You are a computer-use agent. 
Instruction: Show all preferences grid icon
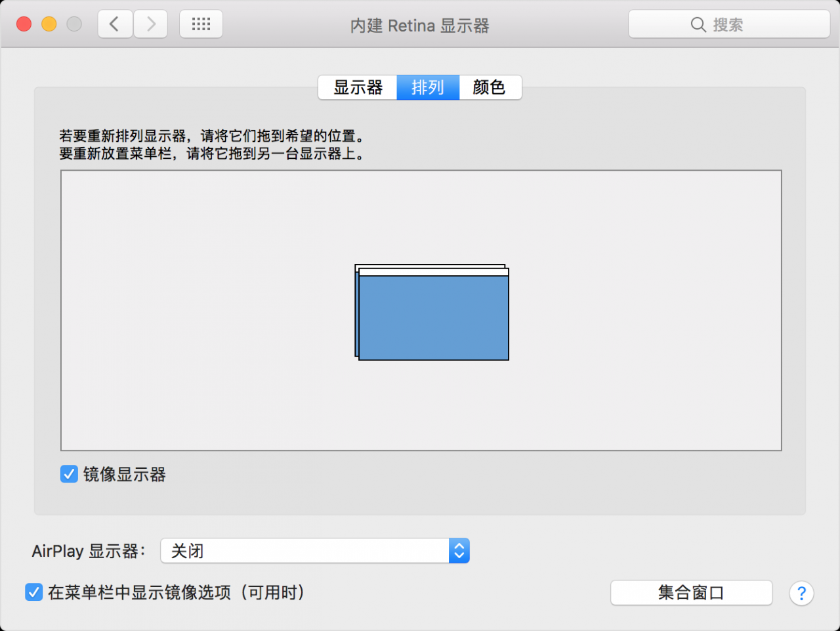pos(201,24)
